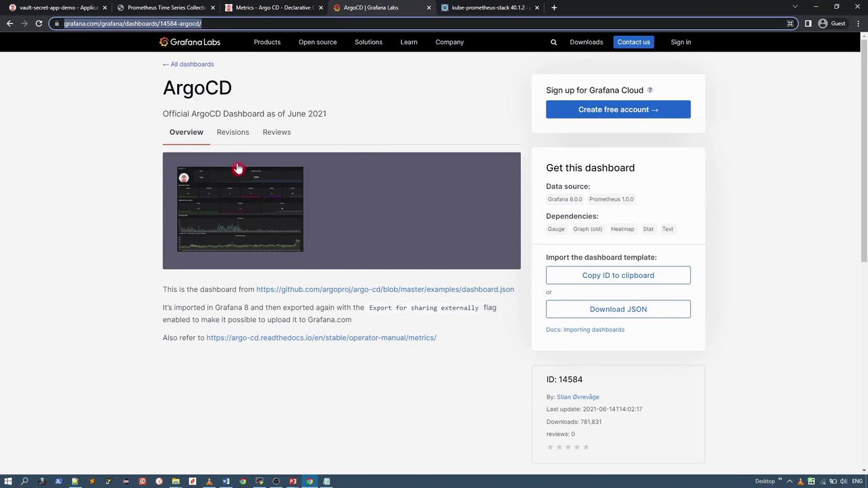868x488 pixels.
Task: Open the Learn menu
Action: click(x=409, y=42)
